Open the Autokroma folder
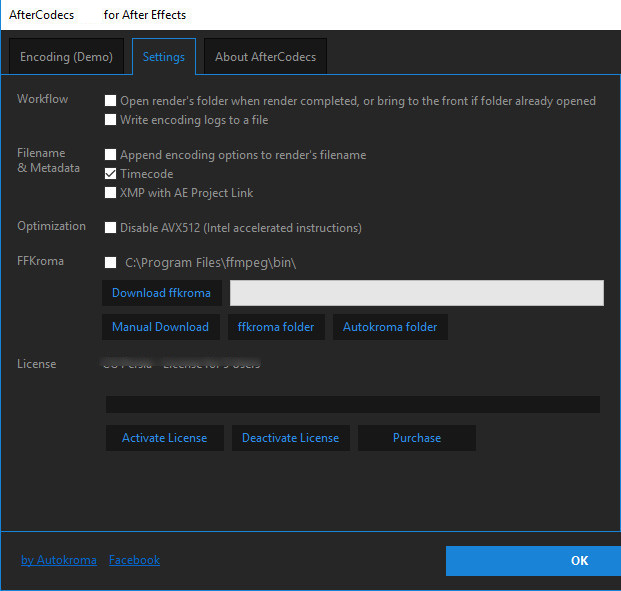The width and height of the screenshot is (621, 591). coord(390,327)
